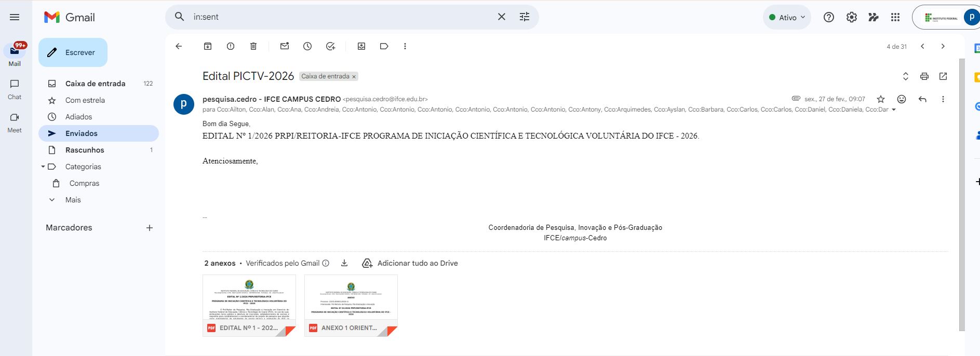
Task: Expand the recipient details arrow
Action: click(894, 110)
